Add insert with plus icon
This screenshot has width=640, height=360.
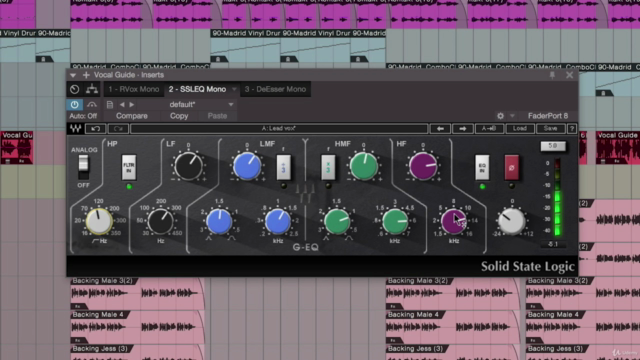pyautogui.click(x=86, y=75)
